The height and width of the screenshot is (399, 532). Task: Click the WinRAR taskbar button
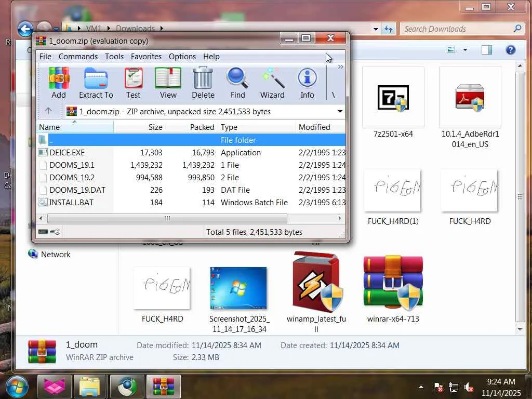(x=164, y=387)
